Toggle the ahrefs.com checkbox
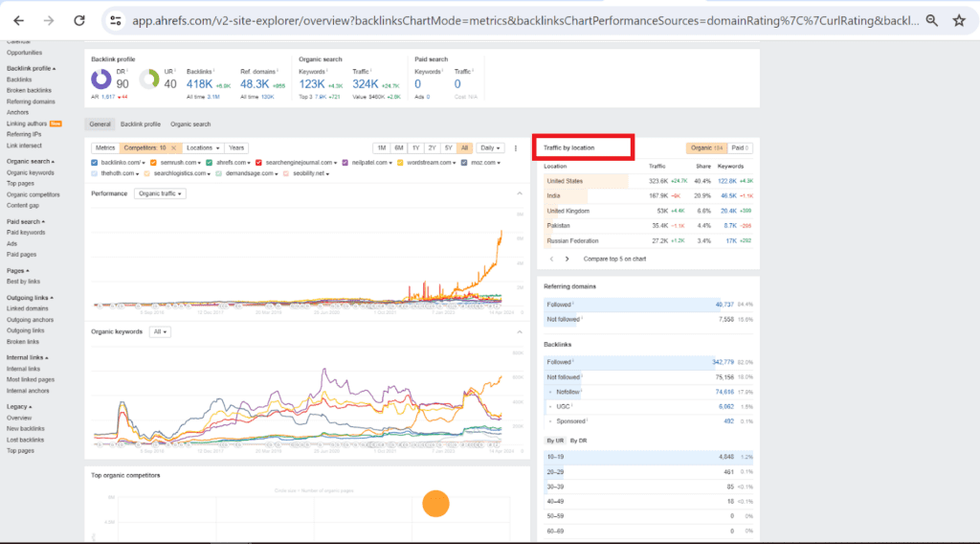This screenshot has height=544, width=980. (210, 163)
